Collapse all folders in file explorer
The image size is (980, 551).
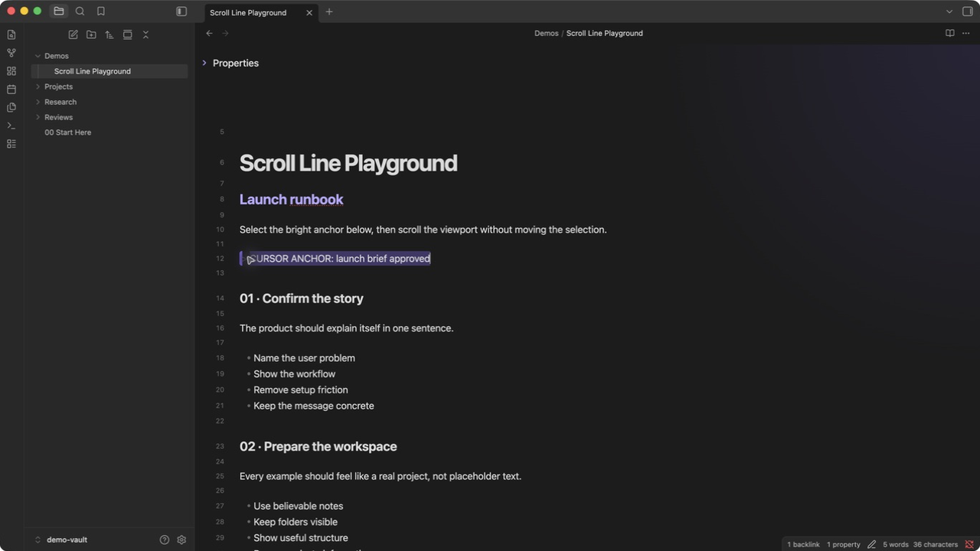pos(145,34)
